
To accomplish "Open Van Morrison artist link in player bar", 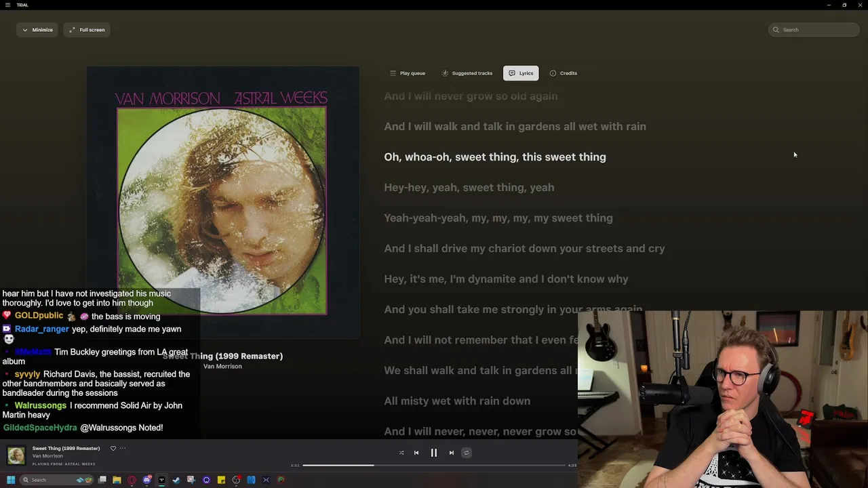I will [47, 455].
